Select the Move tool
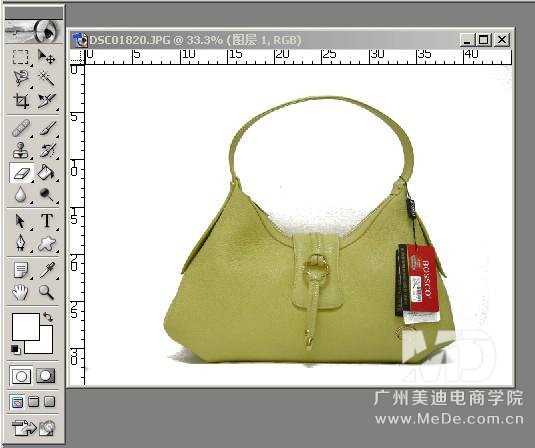 point(46,57)
